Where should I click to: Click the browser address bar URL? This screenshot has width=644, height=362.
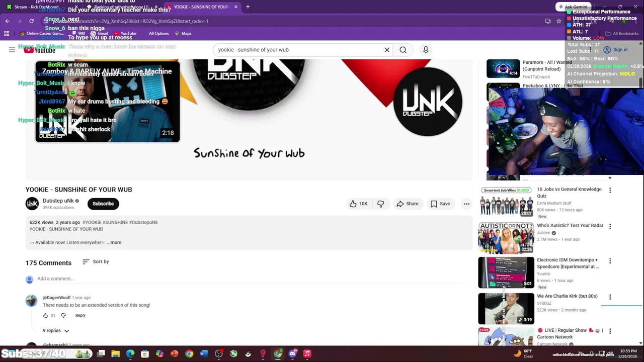[x=131, y=21]
